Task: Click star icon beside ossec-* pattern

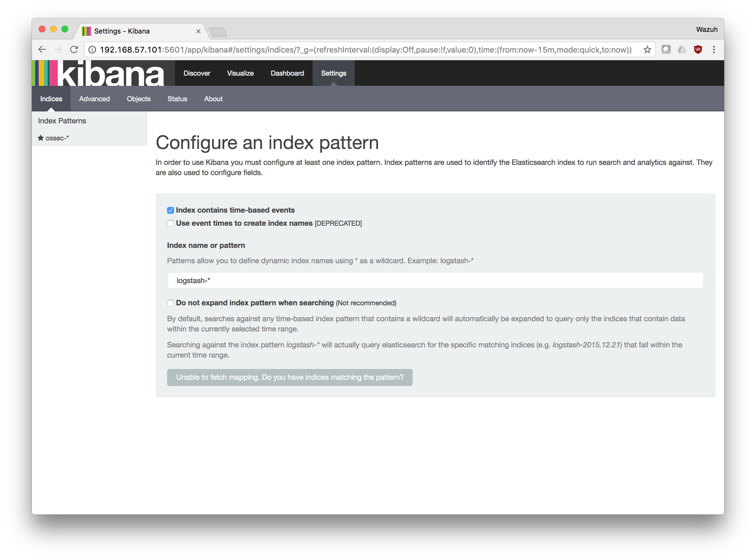Action: 41,138
